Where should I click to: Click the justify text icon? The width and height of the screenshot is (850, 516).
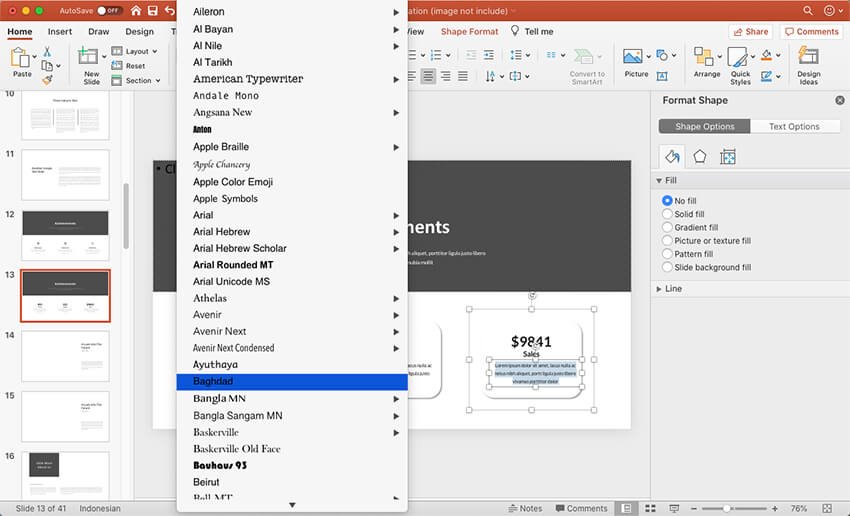click(x=463, y=76)
